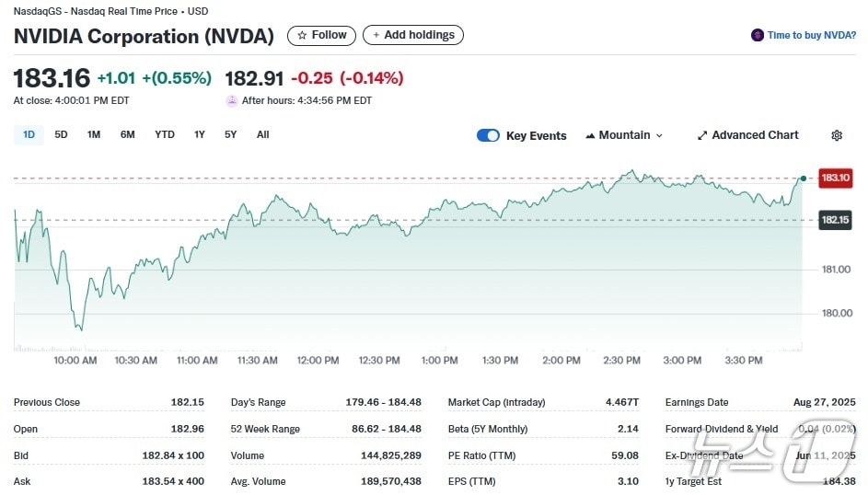This screenshot has height=495, width=868.
Task: Click the Advanced Chart expand arrows icon
Action: (702, 135)
